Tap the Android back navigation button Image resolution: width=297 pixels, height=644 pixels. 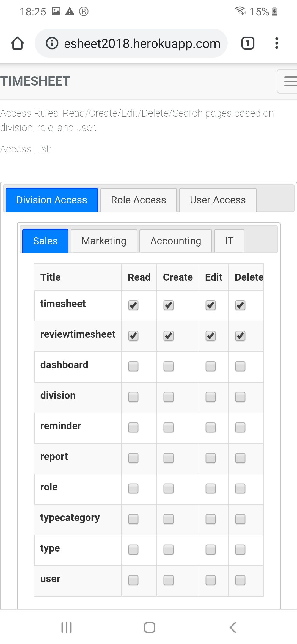[x=233, y=627]
